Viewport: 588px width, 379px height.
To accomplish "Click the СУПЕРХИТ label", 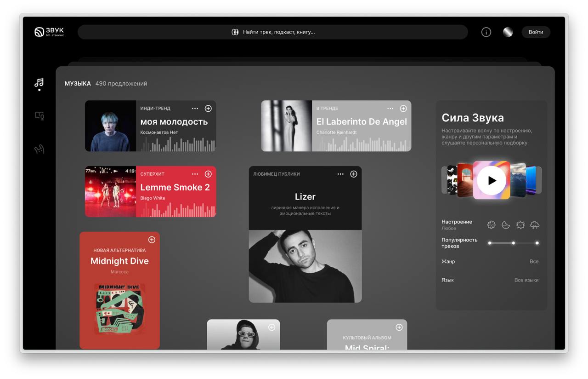I will click(x=153, y=174).
